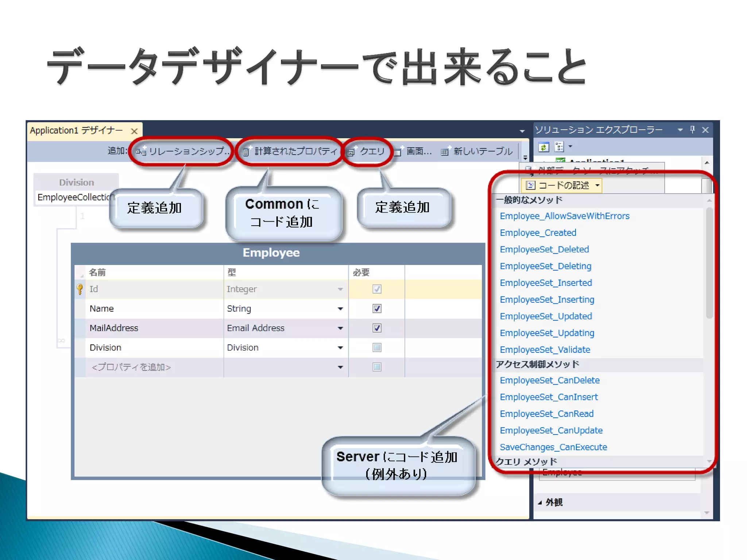747x560 pixels.
Task: Open the type dropdown for Name
Action: click(x=340, y=309)
